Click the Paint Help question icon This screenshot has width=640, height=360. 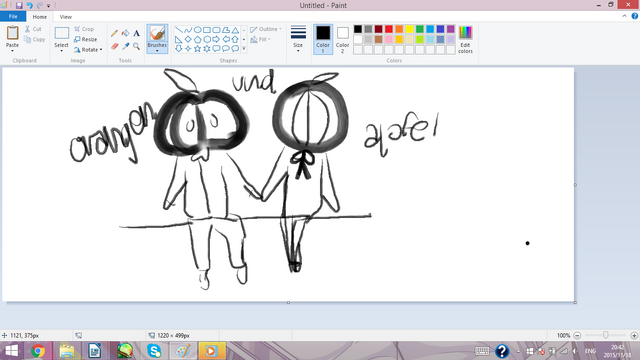coord(635,16)
